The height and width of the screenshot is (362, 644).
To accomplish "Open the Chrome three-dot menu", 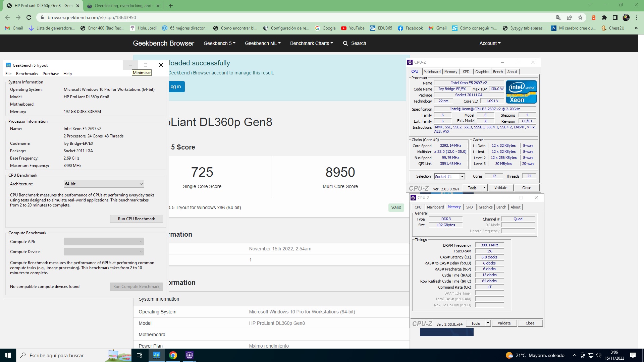I will (637, 17).
